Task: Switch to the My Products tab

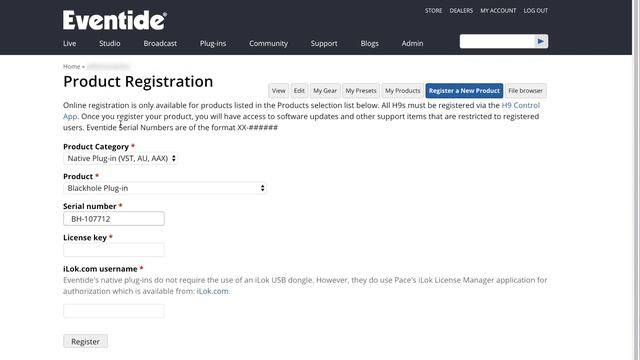Action: pyautogui.click(x=402, y=91)
